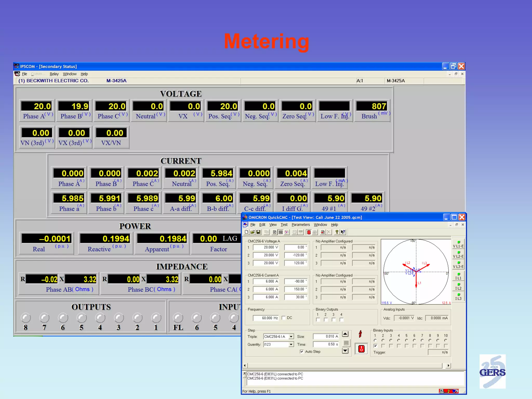532x399 pixels.
Task: Click What's This pointer-help icon
Action: click(343, 232)
